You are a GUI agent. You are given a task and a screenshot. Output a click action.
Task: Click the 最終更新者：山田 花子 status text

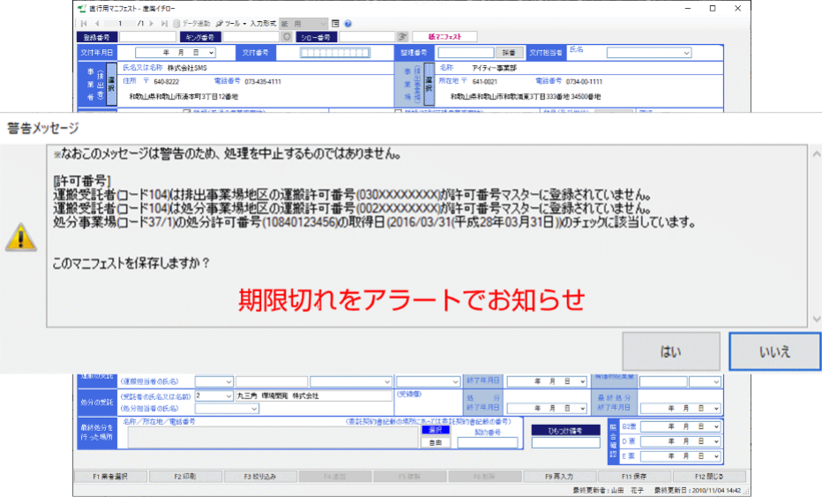point(608,491)
